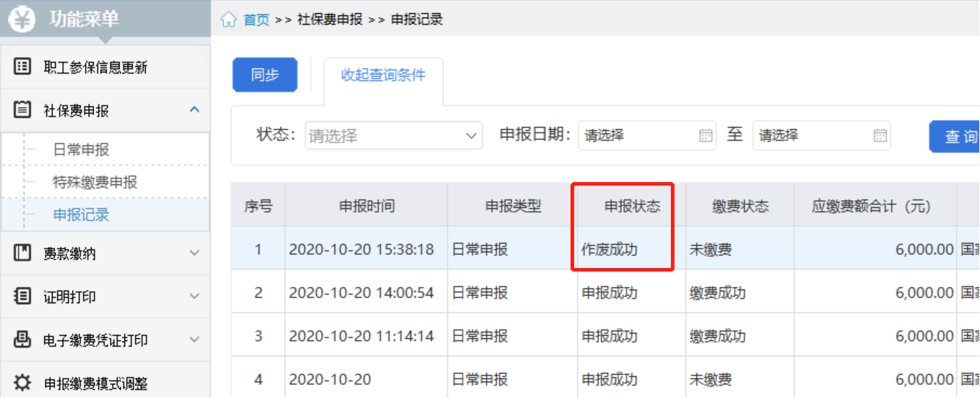This screenshot has width=980, height=398.
Task: Open calendar icon for start 申报日期
Action: pos(706,136)
